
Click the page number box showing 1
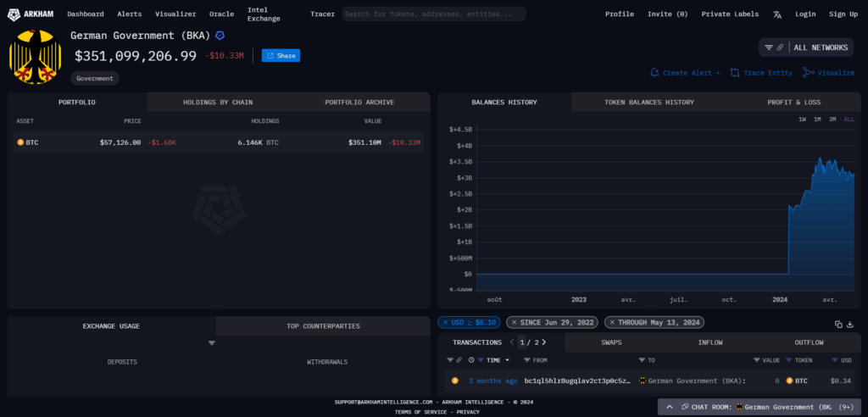pos(522,342)
